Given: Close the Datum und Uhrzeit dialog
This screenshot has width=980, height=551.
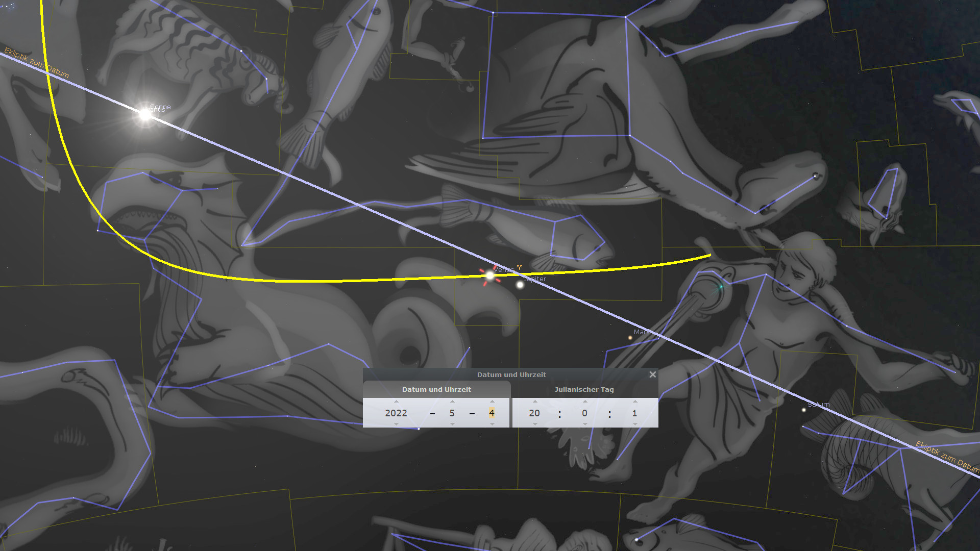Looking at the screenshot, I should point(652,374).
